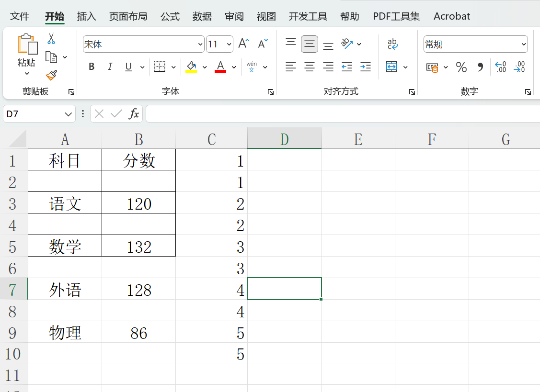Select cell with value 132

pos(139,246)
